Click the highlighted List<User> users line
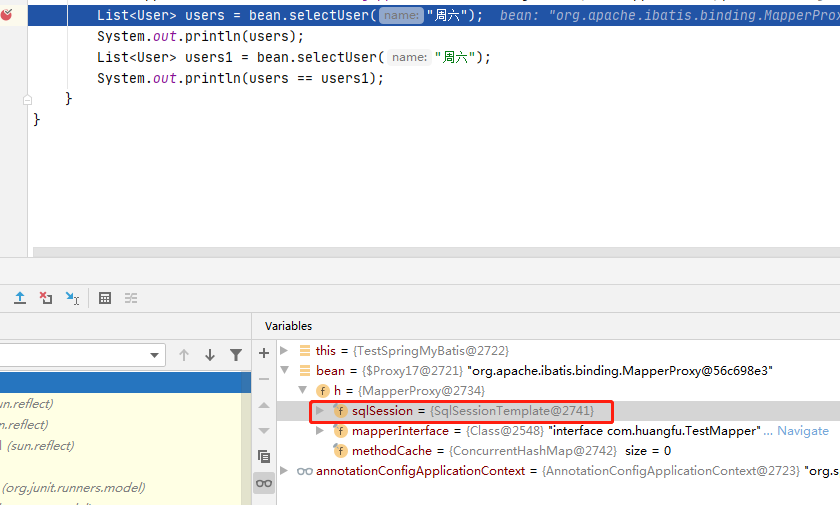 point(434,15)
